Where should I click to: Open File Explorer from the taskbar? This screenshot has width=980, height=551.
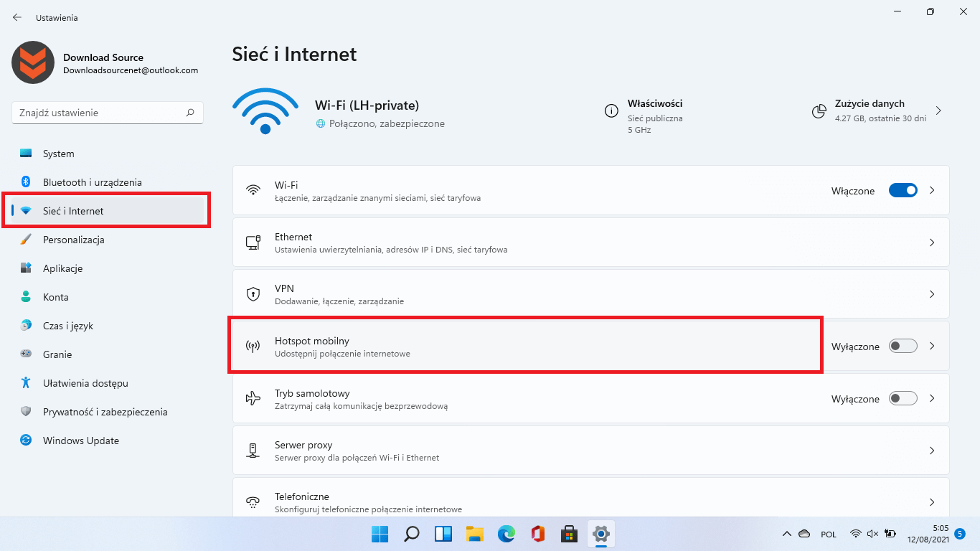click(x=474, y=534)
